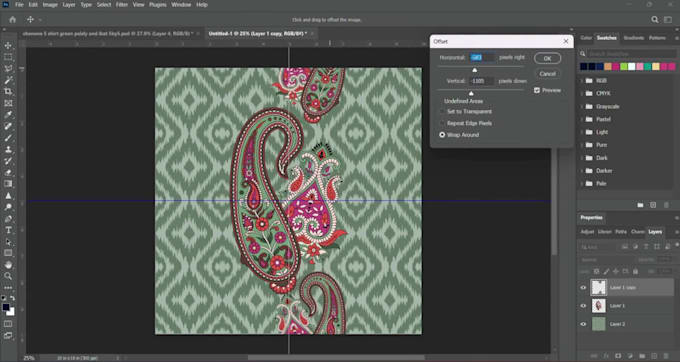The width and height of the screenshot is (680, 362).
Task: Expand the RGB swatch folder
Action: tap(582, 81)
